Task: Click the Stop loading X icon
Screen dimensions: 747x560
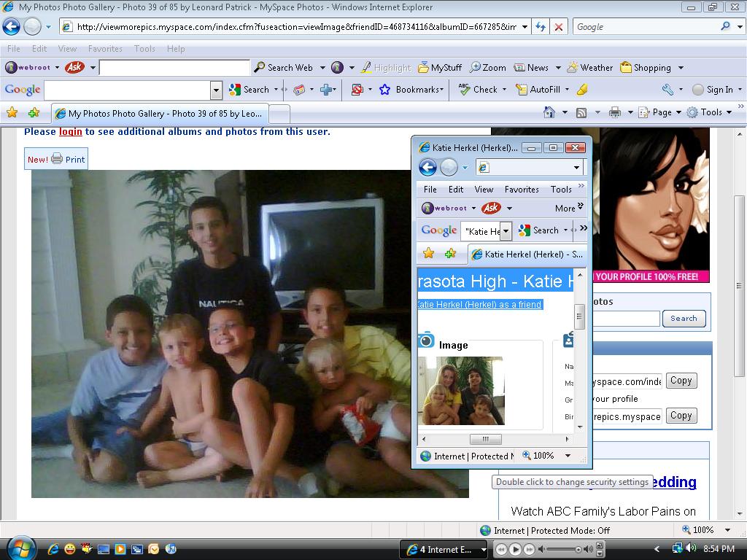Action: click(x=559, y=27)
